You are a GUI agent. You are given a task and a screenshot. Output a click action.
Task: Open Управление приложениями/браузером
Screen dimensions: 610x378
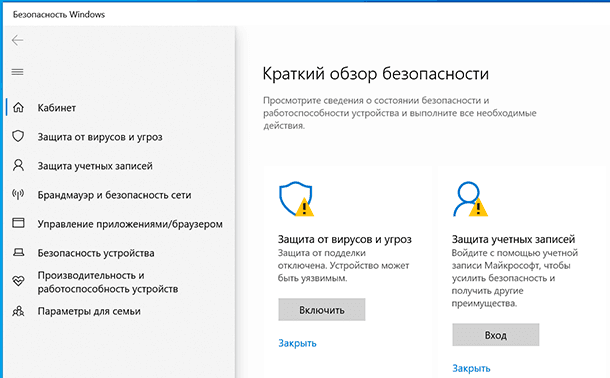point(130,224)
